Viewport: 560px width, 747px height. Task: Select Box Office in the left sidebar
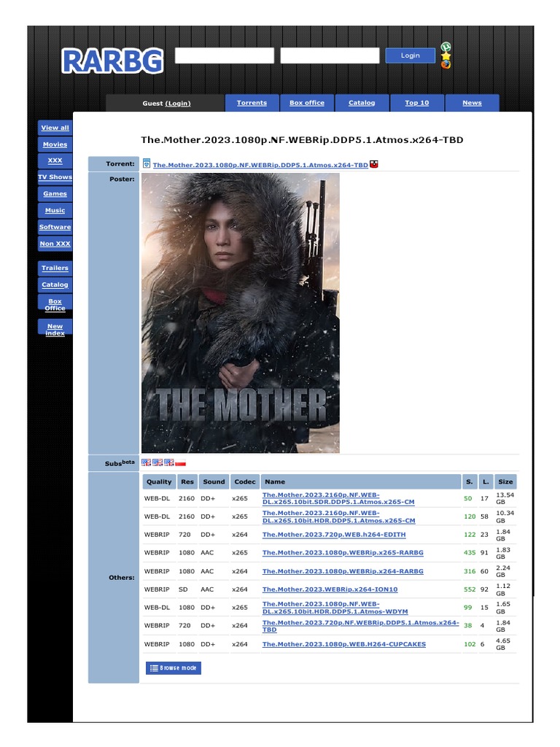(55, 304)
